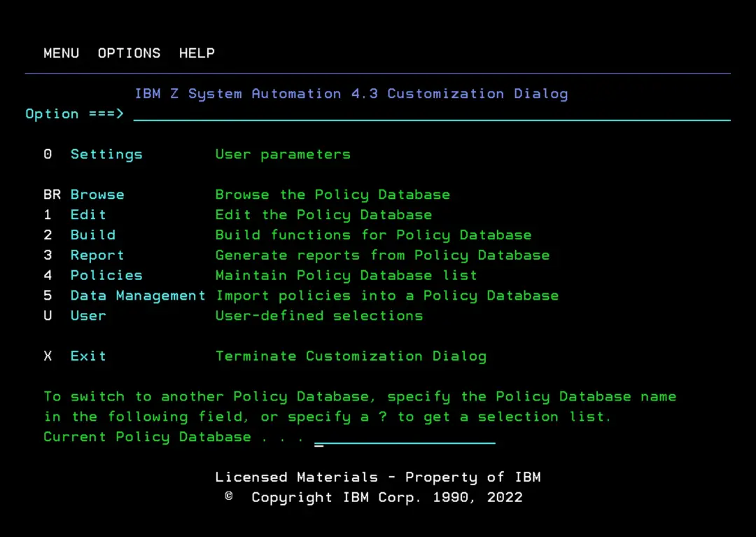The image size is (756, 537).
Task: Click the 'User parameters' description text
Action: point(283,155)
